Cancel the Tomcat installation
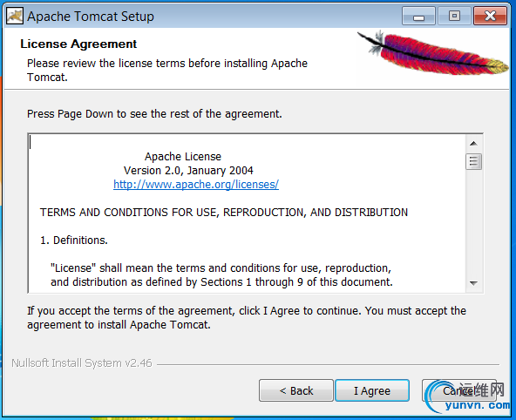 (459, 390)
